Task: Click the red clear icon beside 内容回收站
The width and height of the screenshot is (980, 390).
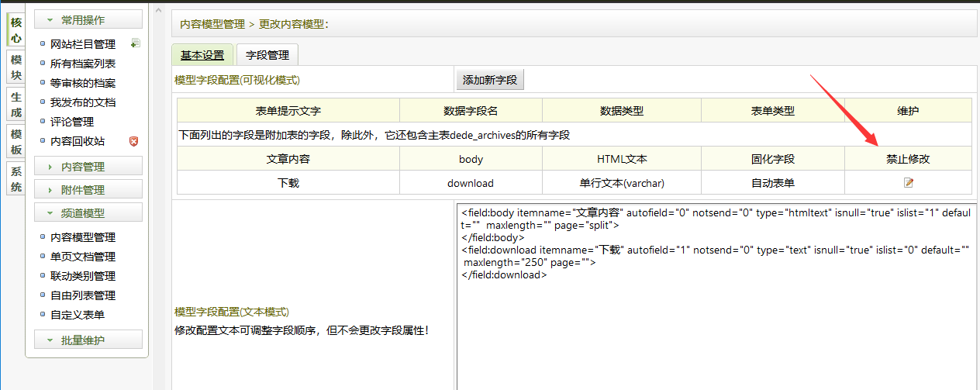Action: pyautogui.click(x=133, y=141)
